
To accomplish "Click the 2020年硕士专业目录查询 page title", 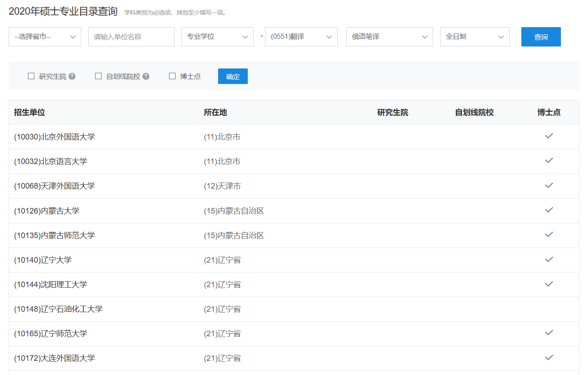I will (x=63, y=12).
